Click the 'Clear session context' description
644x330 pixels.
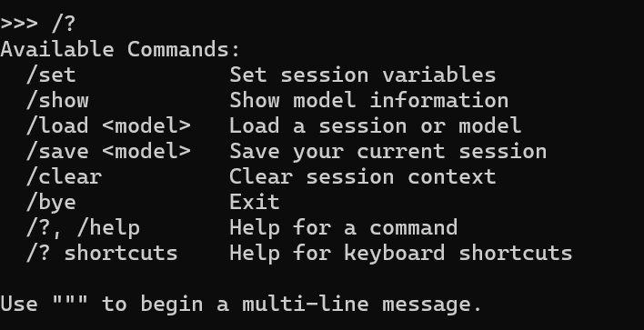click(x=363, y=177)
